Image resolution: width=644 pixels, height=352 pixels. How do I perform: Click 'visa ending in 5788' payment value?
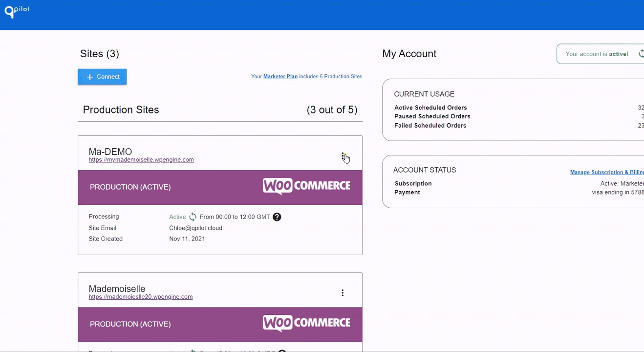(x=618, y=192)
